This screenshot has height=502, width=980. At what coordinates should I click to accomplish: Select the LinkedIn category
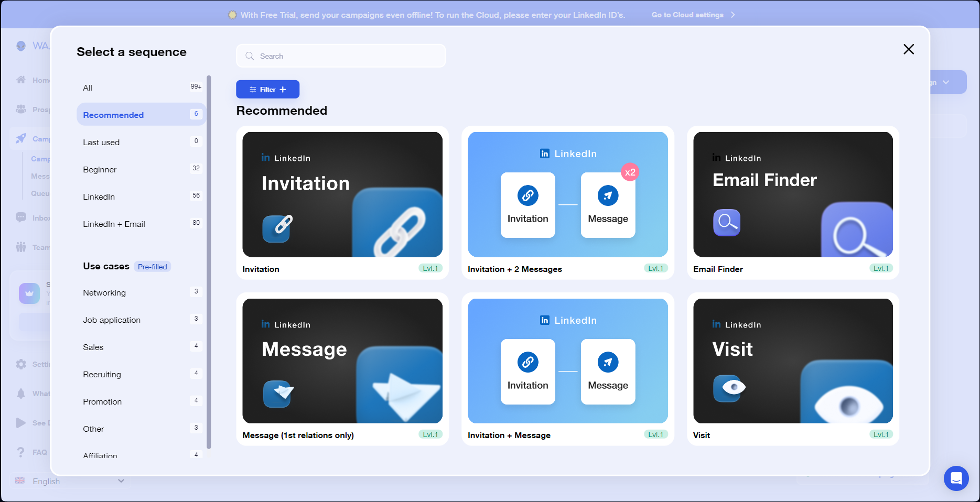(141, 197)
